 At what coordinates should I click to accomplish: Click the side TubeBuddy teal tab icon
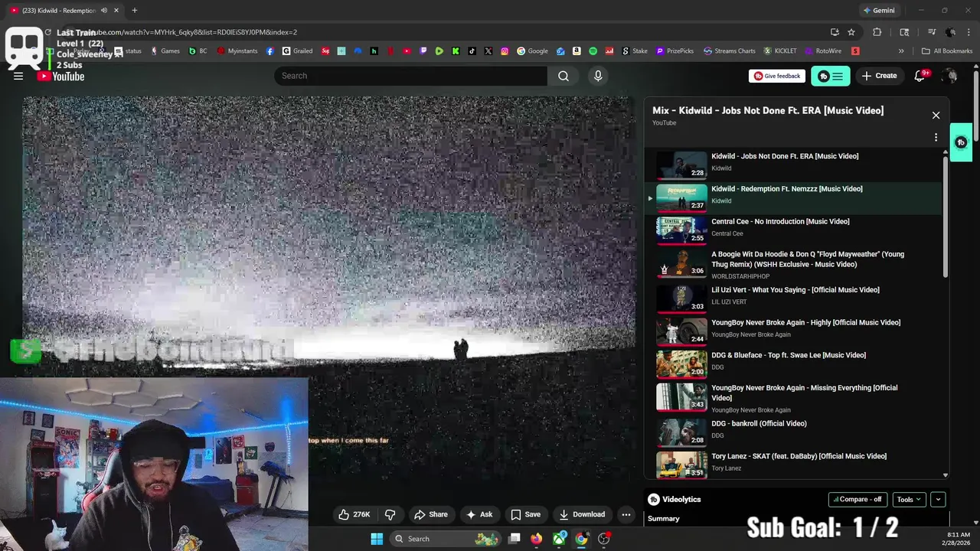pos(961,142)
